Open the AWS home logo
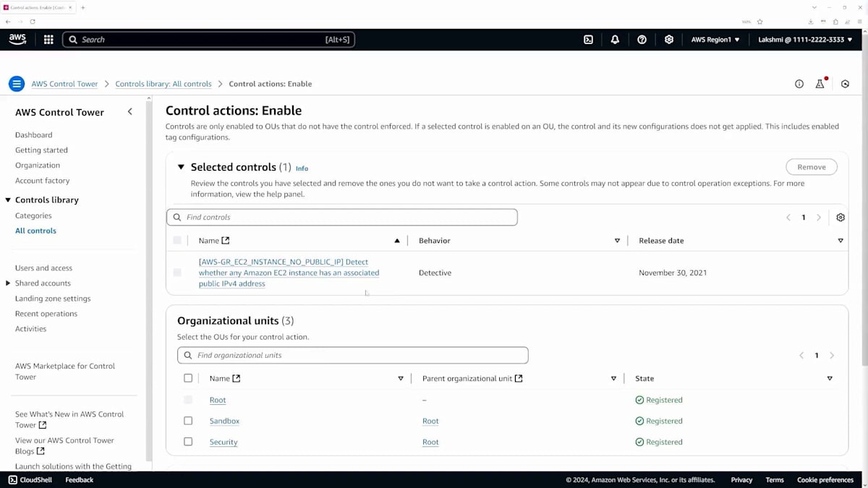The image size is (868, 488). pyautogui.click(x=17, y=40)
